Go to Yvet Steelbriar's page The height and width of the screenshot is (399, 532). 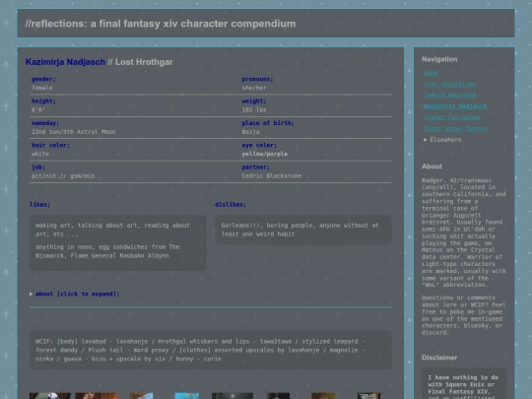tap(450, 84)
